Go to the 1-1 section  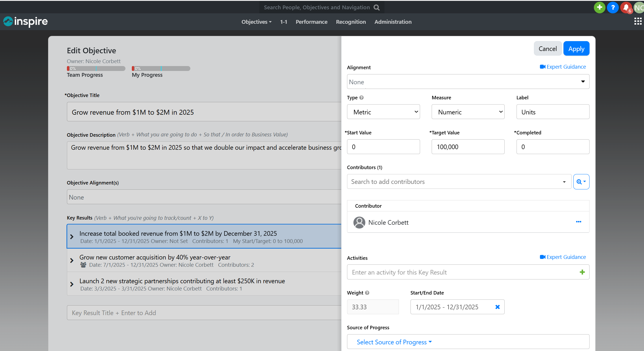(x=284, y=22)
